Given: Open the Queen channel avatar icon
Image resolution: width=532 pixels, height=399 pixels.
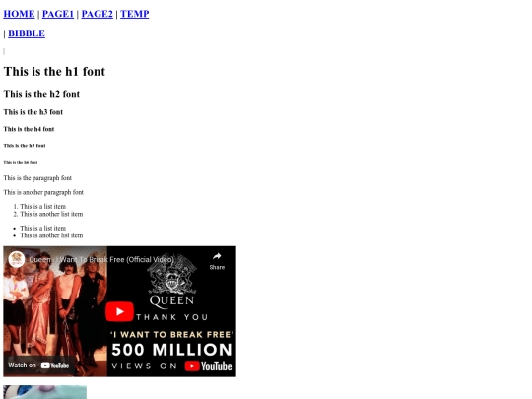Looking at the screenshot, I should 16,259.
